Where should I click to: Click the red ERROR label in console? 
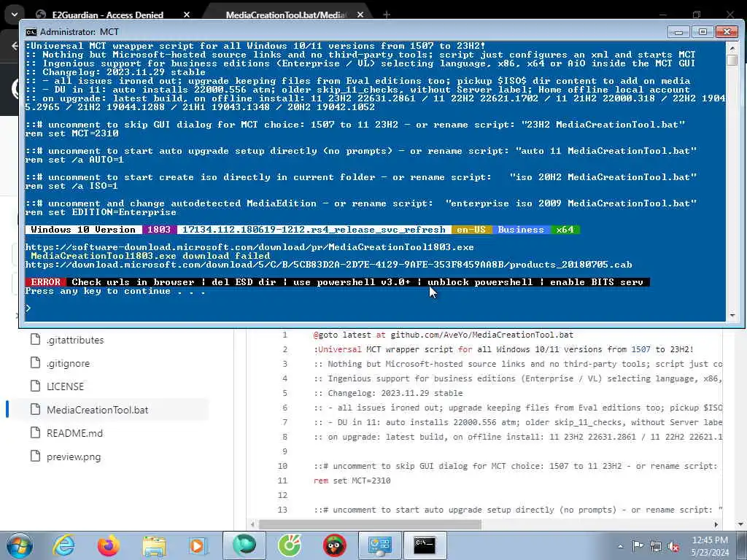click(x=46, y=282)
